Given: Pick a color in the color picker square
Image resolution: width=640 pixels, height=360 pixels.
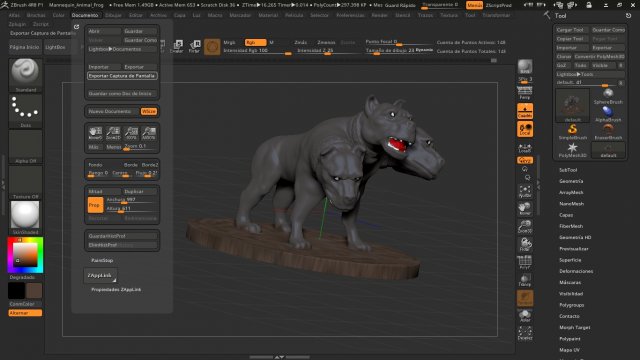Looking at the screenshot, I should pyautogui.click(x=25, y=255).
